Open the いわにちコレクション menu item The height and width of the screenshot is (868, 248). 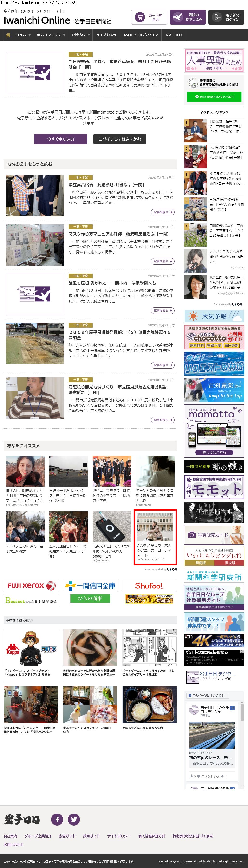(x=141, y=35)
